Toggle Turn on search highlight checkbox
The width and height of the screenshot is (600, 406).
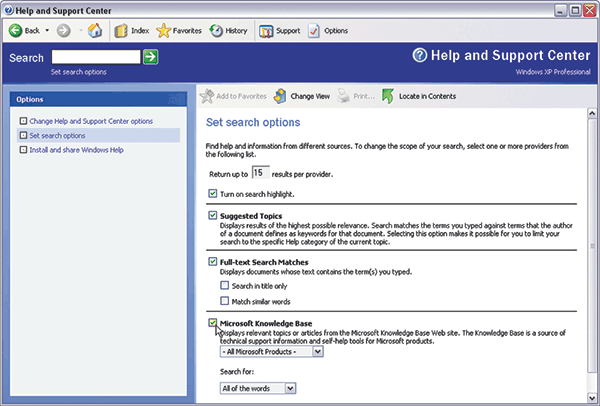(x=213, y=194)
